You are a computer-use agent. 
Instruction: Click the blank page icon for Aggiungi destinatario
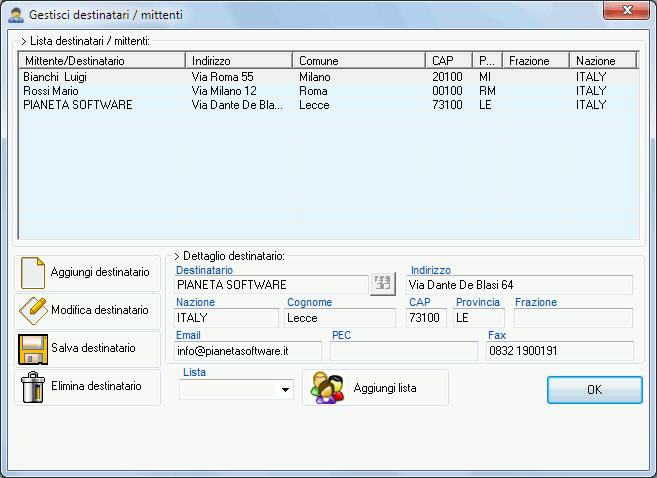[x=33, y=273]
